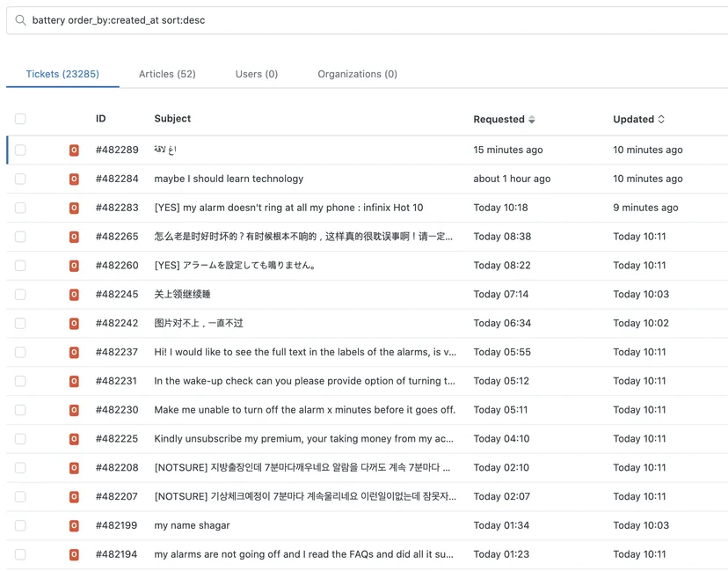Screen dimensions: 728x571
Task: Click the open status icon for ticket #482260
Action: tap(74, 266)
